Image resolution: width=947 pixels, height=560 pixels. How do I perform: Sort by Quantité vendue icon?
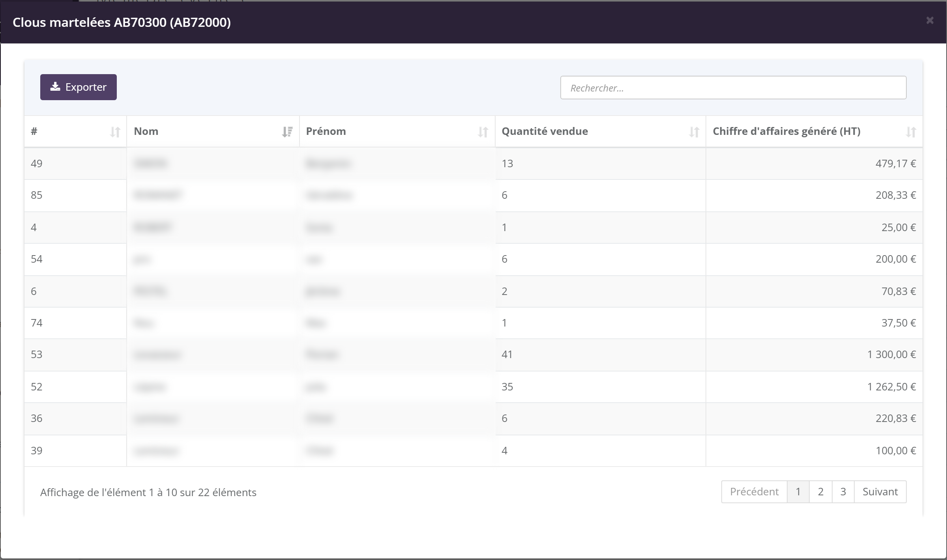pos(694,132)
